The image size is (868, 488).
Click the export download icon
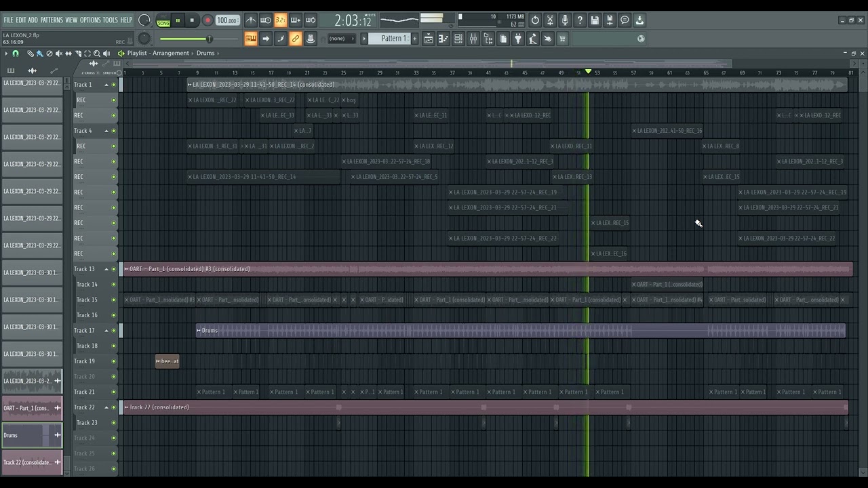(639, 20)
